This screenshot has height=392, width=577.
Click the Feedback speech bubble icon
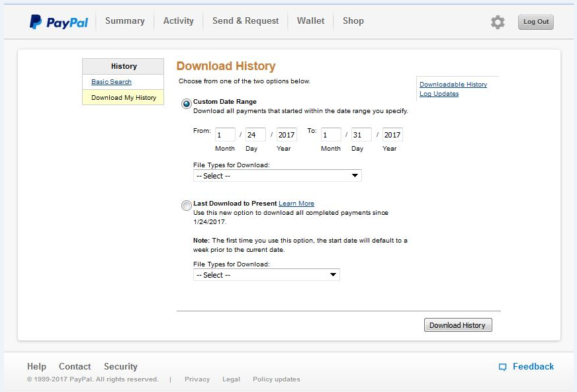pyautogui.click(x=503, y=367)
